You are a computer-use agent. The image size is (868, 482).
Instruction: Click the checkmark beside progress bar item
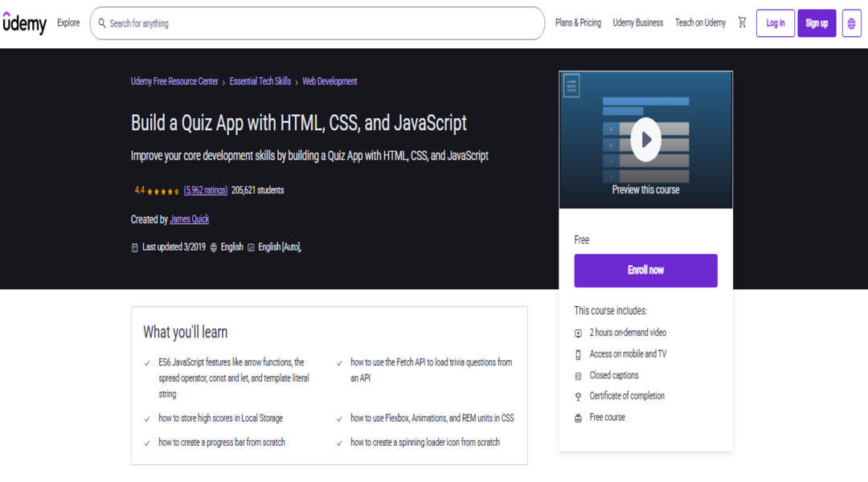click(x=147, y=443)
